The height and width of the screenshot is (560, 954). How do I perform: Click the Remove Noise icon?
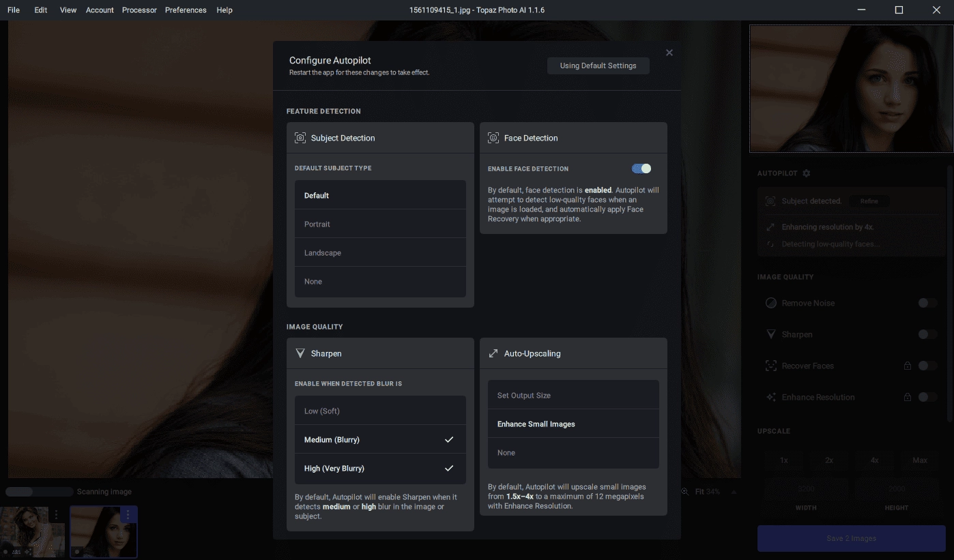(x=771, y=303)
